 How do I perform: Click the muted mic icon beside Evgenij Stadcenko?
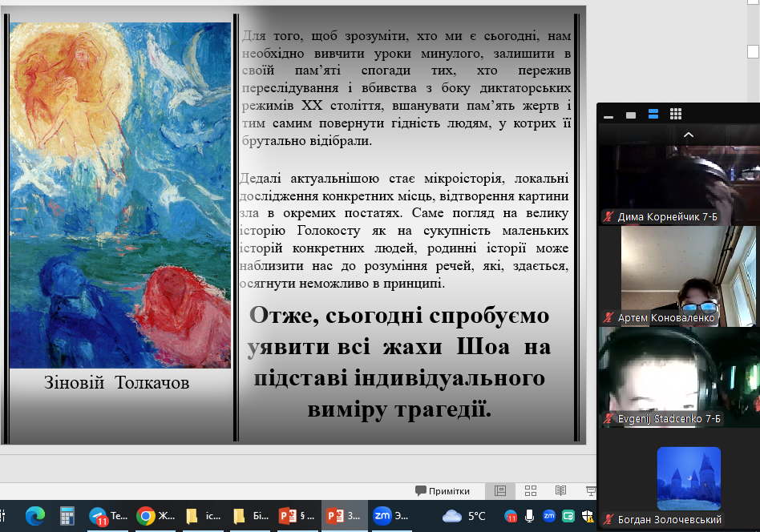coord(608,418)
